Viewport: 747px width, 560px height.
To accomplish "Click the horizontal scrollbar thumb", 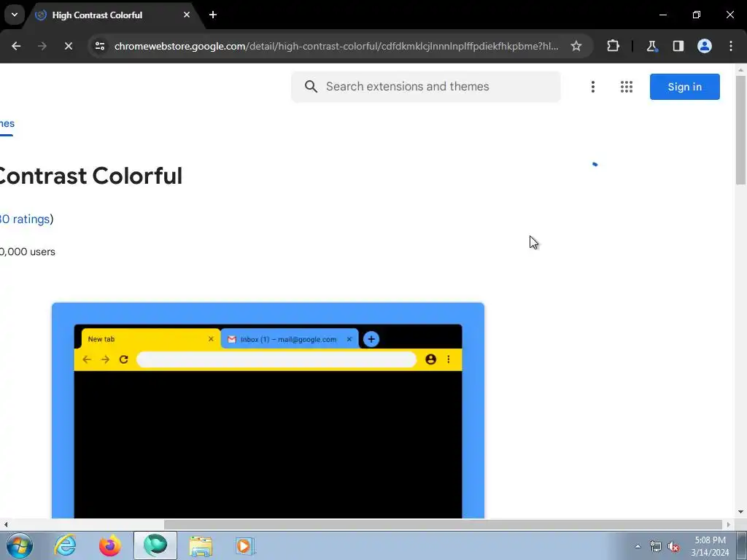I will pyautogui.click(x=443, y=524).
